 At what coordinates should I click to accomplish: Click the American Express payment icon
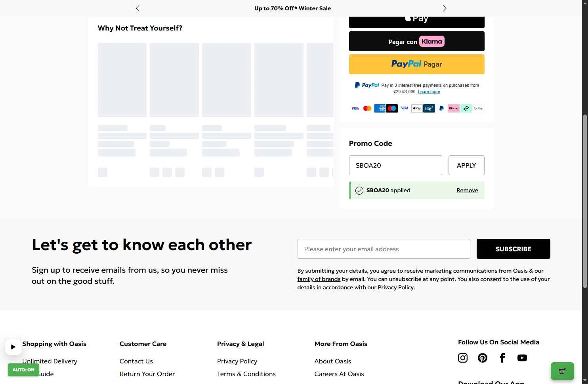[380, 108]
